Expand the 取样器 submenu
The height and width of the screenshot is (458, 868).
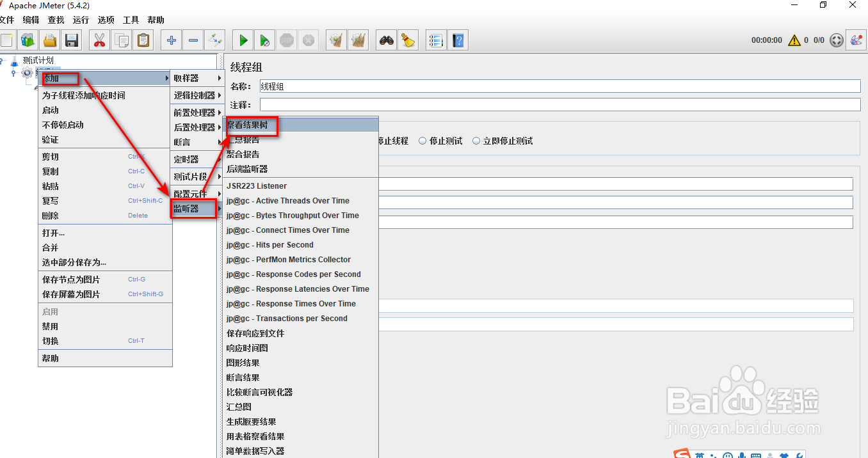(196, 78)
